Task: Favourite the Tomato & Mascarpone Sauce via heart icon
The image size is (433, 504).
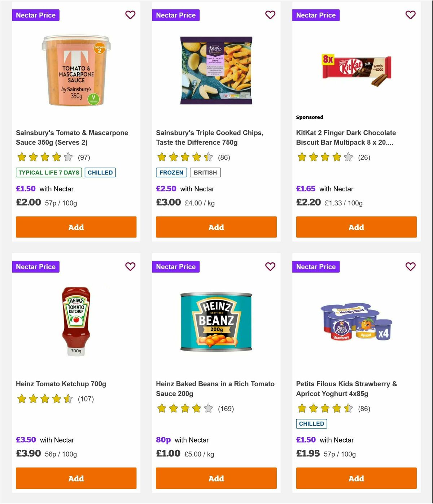Action: click(130, 15)
